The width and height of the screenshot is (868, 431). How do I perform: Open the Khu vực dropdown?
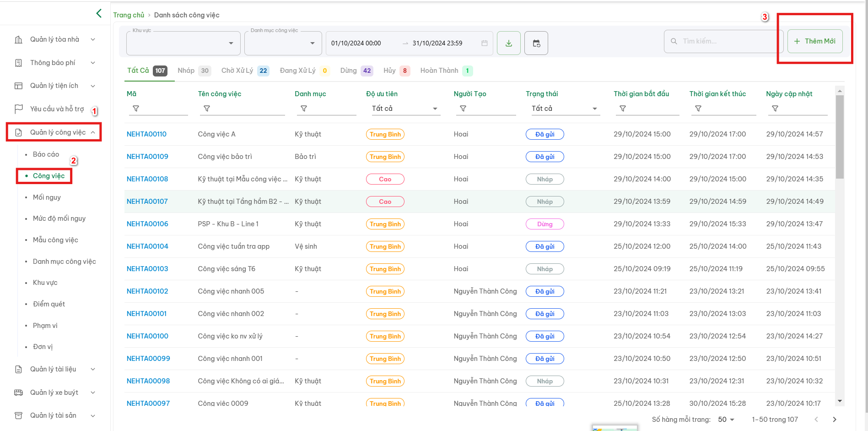(x=183, y=43)
